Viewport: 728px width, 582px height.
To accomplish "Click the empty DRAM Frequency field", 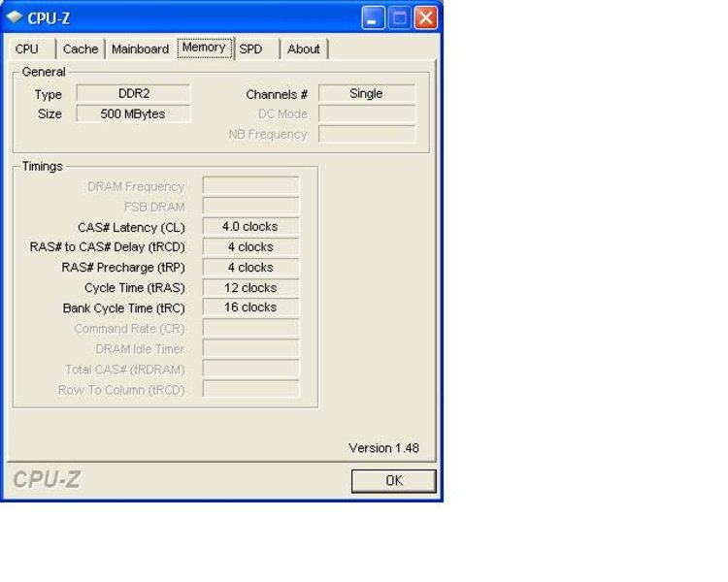I will (250, 185).
